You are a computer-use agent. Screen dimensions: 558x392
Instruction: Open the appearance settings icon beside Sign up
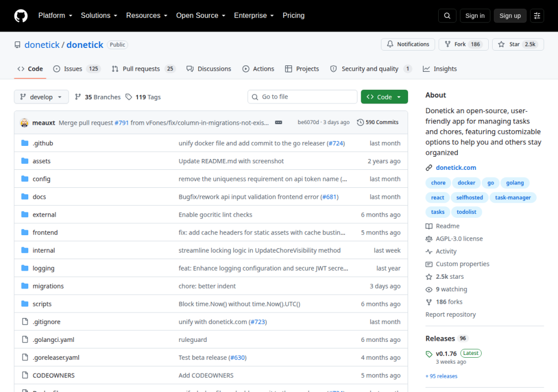537,16
